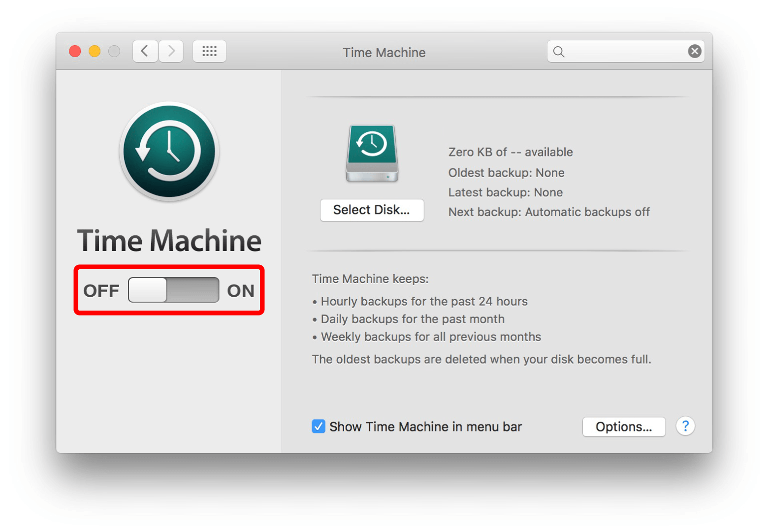Image resolution: width=768 pixels, height=532 pixels.
Task: Clear the search field with the X icon
Action: point(695,51)
